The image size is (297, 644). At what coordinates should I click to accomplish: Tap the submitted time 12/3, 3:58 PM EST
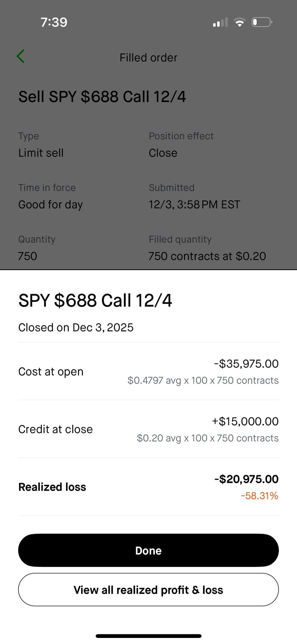194,205
